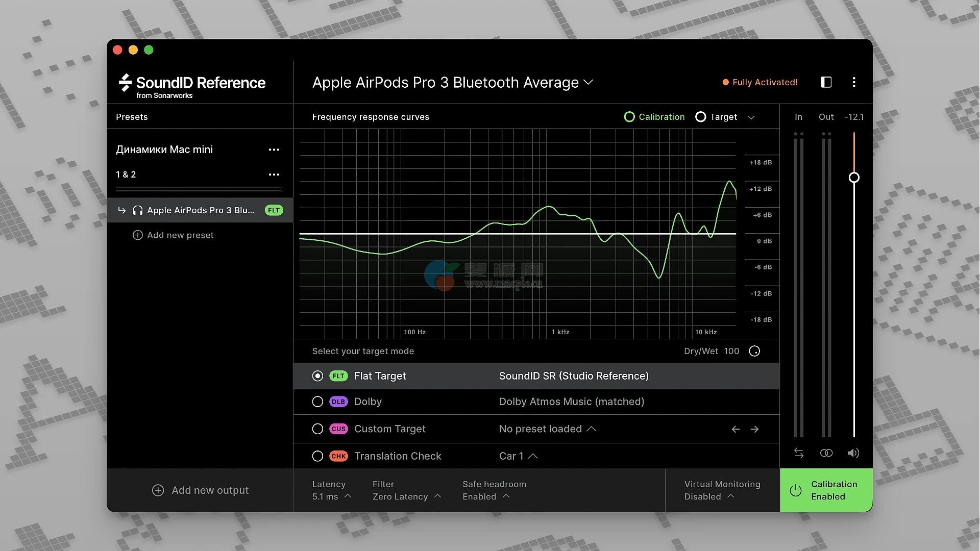Load next custom target preset arrow

click(x=754, y=429)
